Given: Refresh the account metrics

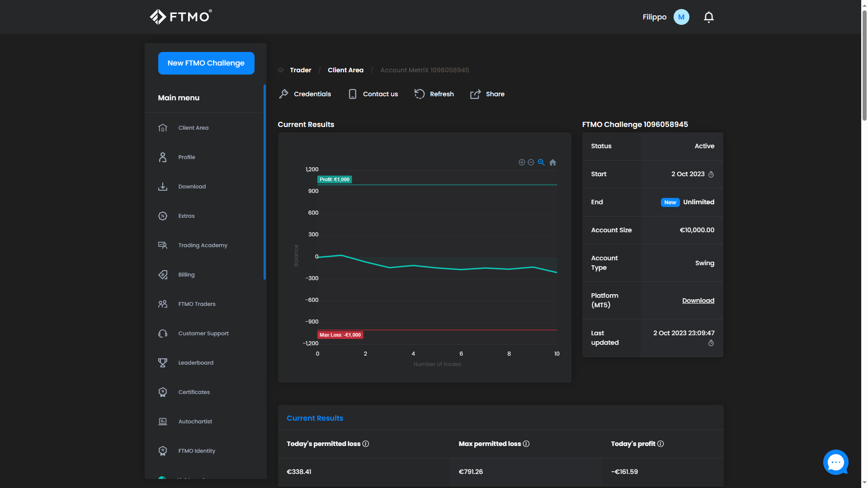Looking at the screenshot, I should click(x=434, y=94).
